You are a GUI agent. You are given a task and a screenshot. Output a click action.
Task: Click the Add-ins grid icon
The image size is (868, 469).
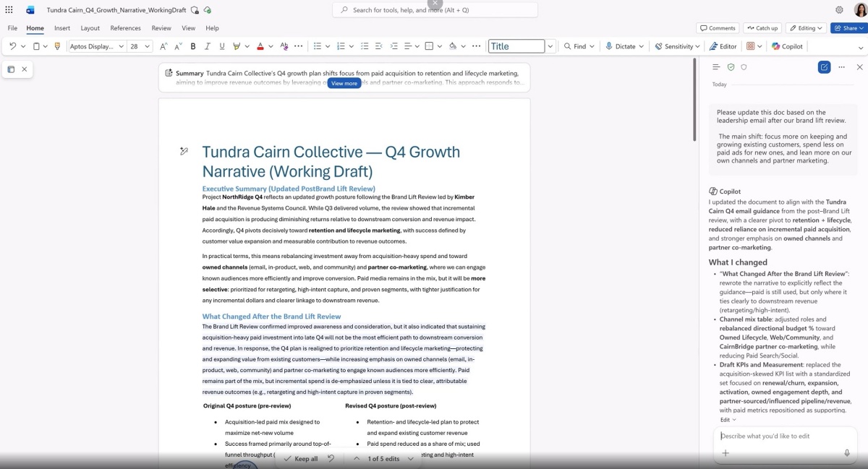pyautogui.click(x=750, y=46)
